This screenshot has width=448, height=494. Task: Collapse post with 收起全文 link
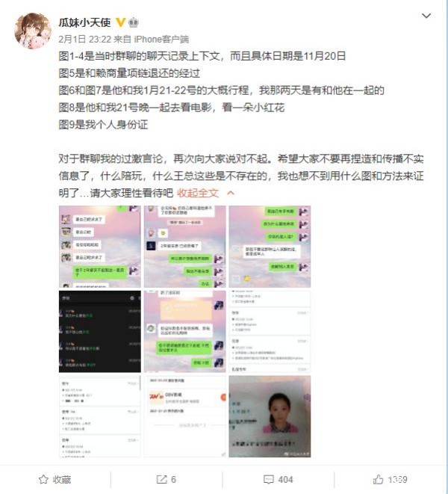[198, 193]
